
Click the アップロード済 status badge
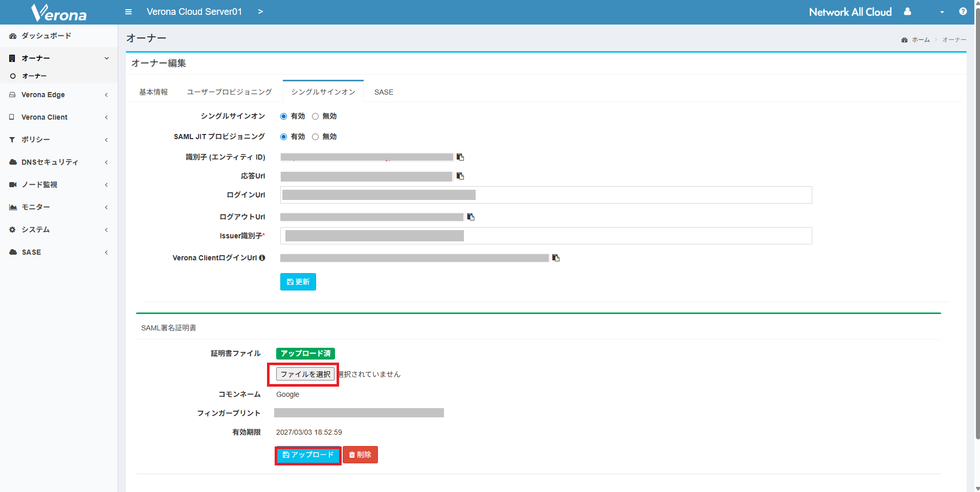click(x=305, y=353)
